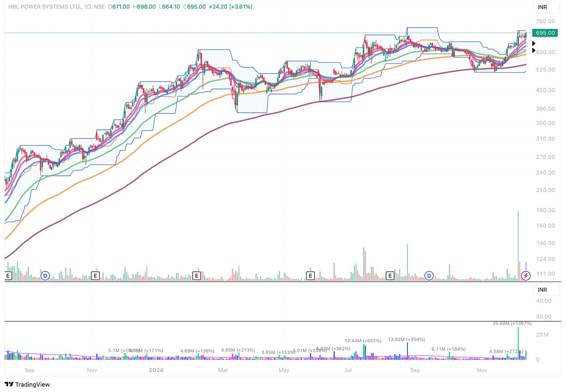
Task: Click the open value O671.00
Action: [119, 7]
